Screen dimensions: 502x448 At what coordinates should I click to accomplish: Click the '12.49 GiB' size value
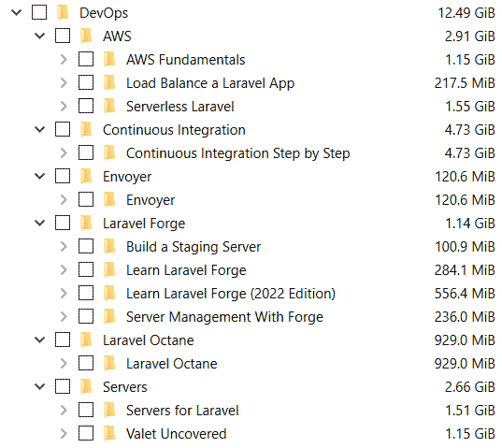coord(466,13)
